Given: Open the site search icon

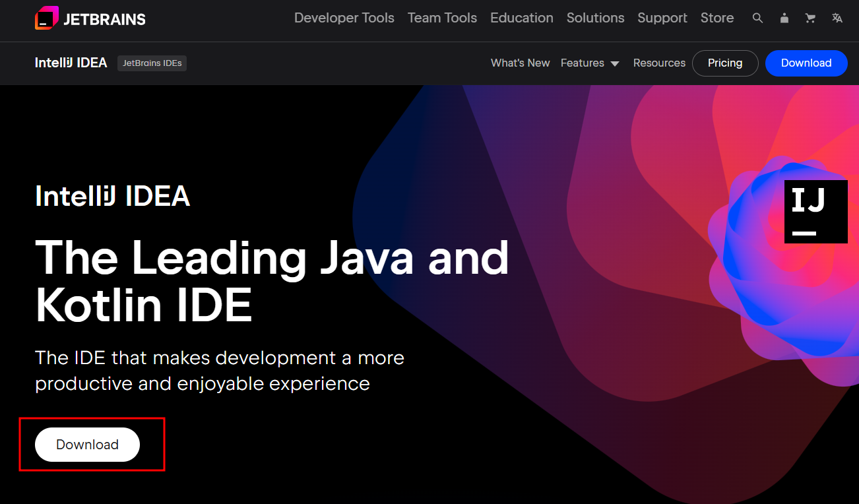Looking at the screenshot, I should 757,18.
